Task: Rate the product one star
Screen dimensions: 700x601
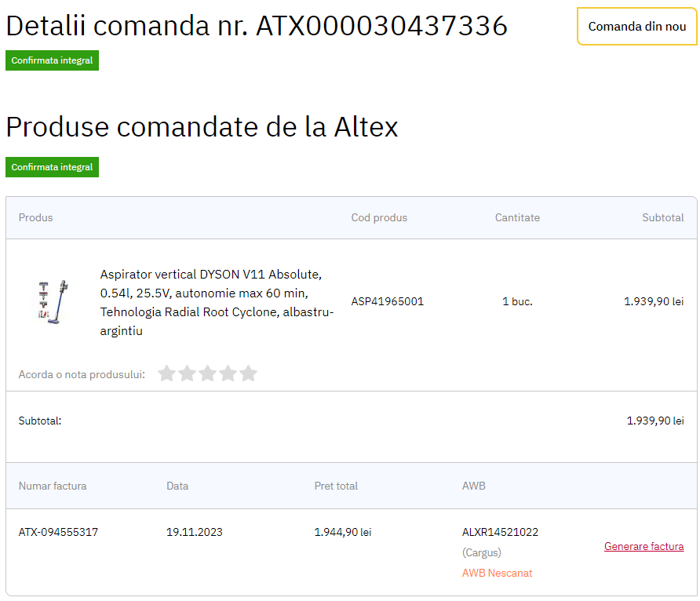Action: coord(166,373)
